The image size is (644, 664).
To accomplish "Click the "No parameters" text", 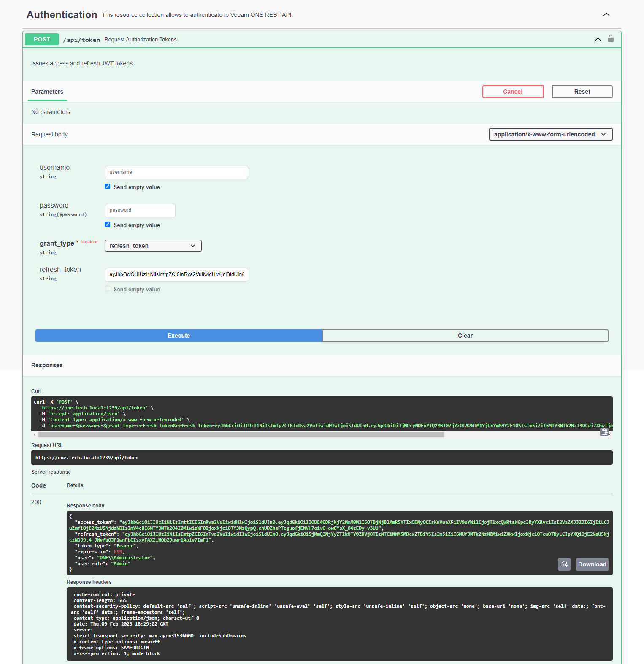I will (x=51, y=112).
